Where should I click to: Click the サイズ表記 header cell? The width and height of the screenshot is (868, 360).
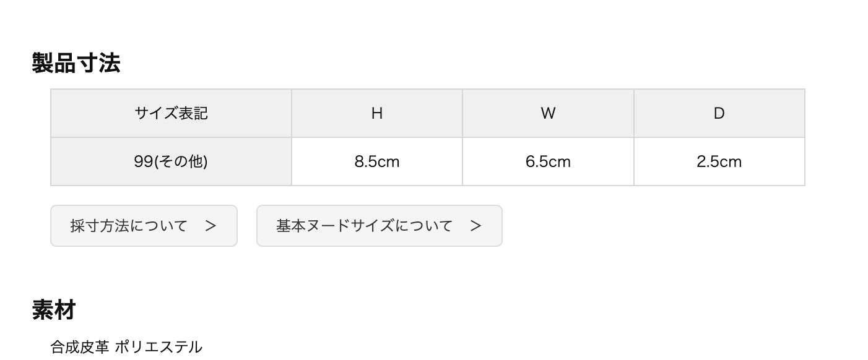pyautogui.click(x=171, y=113)
